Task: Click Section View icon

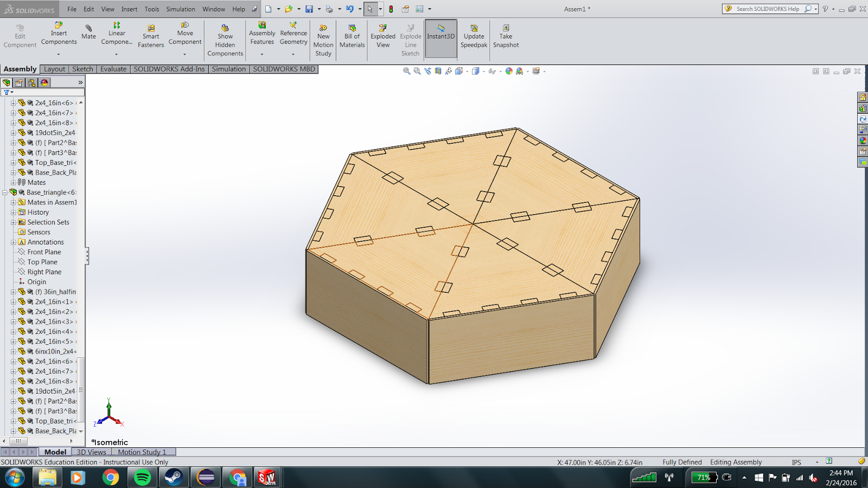Action: click(x=438, y=71)
